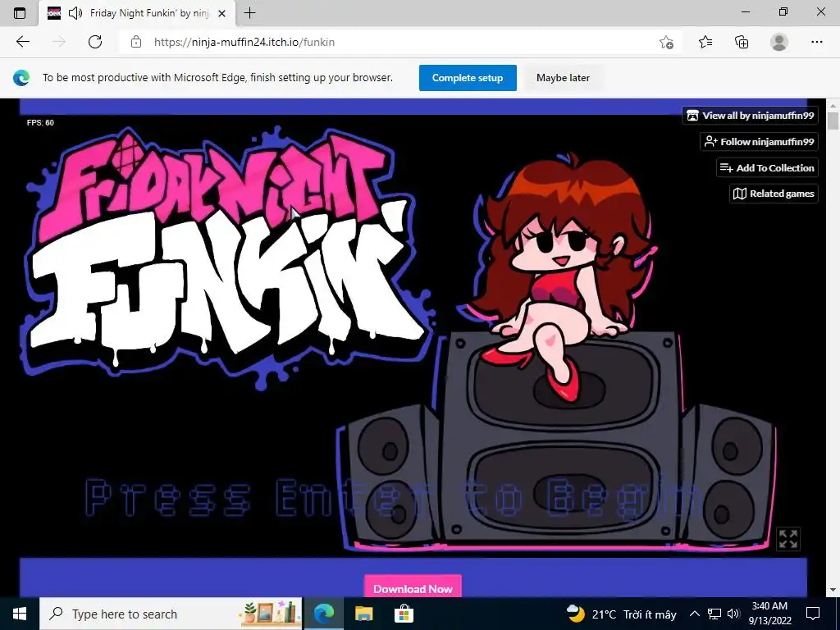The image size is (840, 630).
Task: Open File Explorer from the taskbar
Action: pos(363,614)
